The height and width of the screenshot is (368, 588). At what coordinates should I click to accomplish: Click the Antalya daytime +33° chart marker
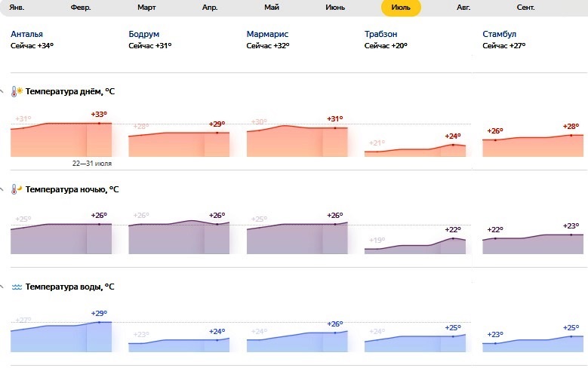tap(99, 123)
